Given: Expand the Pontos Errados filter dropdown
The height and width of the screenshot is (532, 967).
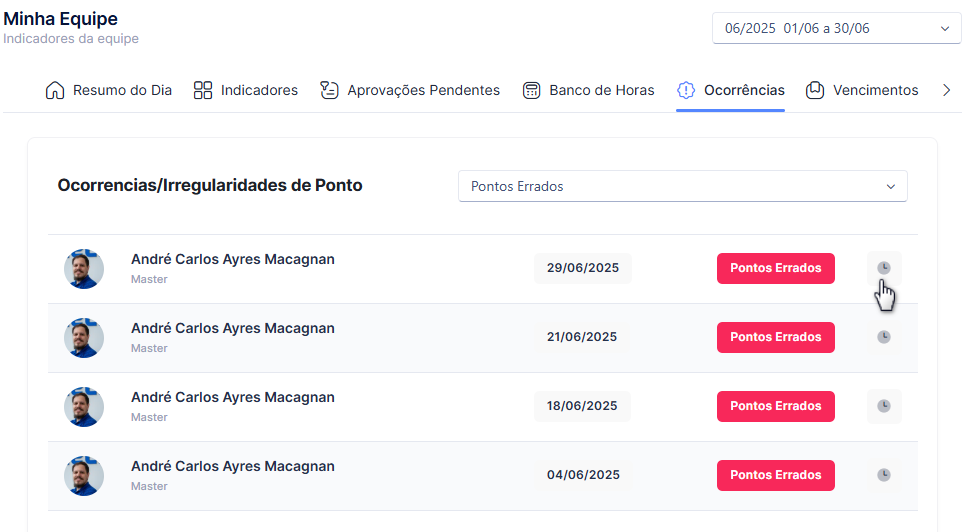Looking at the screenshot, I should coord(683,186).
